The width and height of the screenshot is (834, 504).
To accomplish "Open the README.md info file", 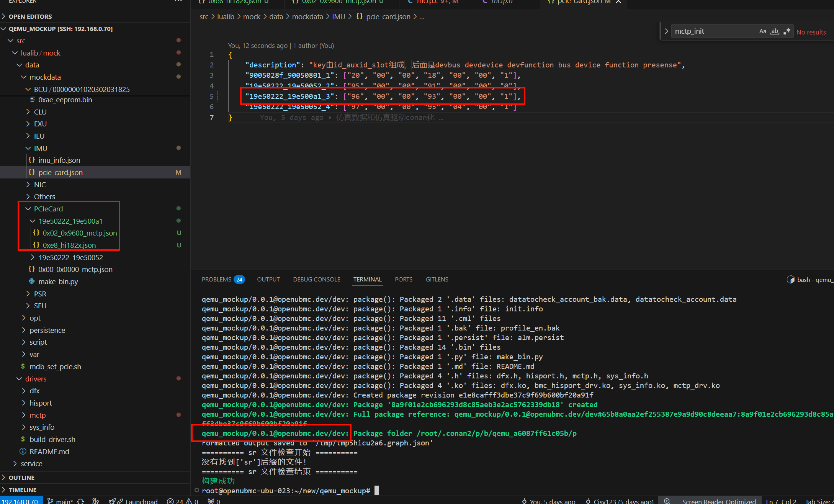I will (x=49, y=452).
